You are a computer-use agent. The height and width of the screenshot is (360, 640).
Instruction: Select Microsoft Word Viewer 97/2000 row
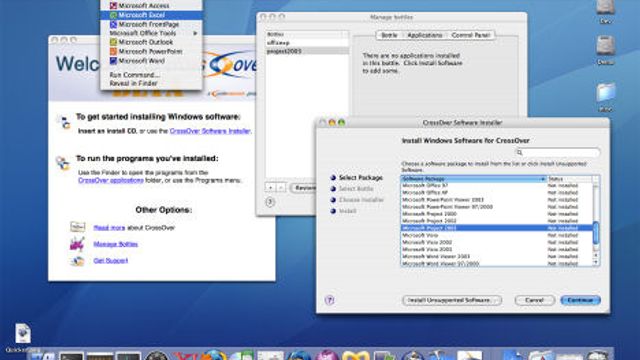497,264
